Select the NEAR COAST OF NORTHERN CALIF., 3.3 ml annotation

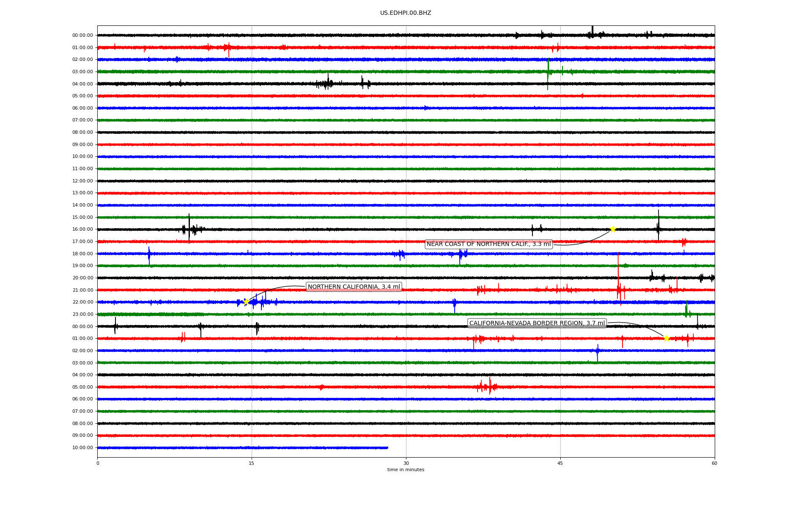[488, 244]
